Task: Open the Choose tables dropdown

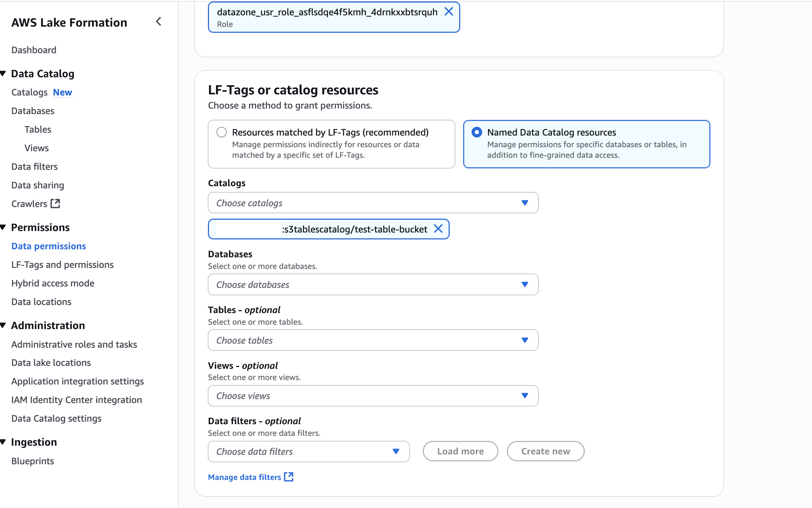Action: coord(373,340)
